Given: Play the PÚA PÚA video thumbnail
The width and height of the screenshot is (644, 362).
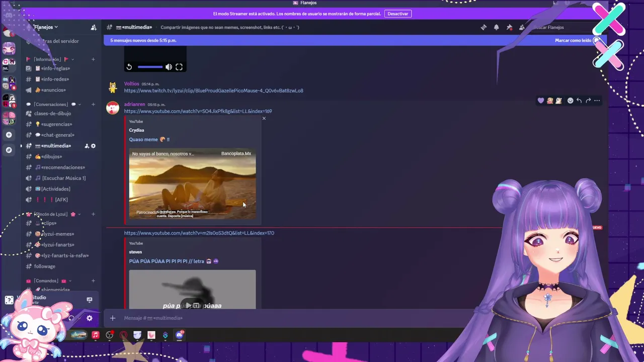Looking at the screenshot, I should (x=192, y=290).
